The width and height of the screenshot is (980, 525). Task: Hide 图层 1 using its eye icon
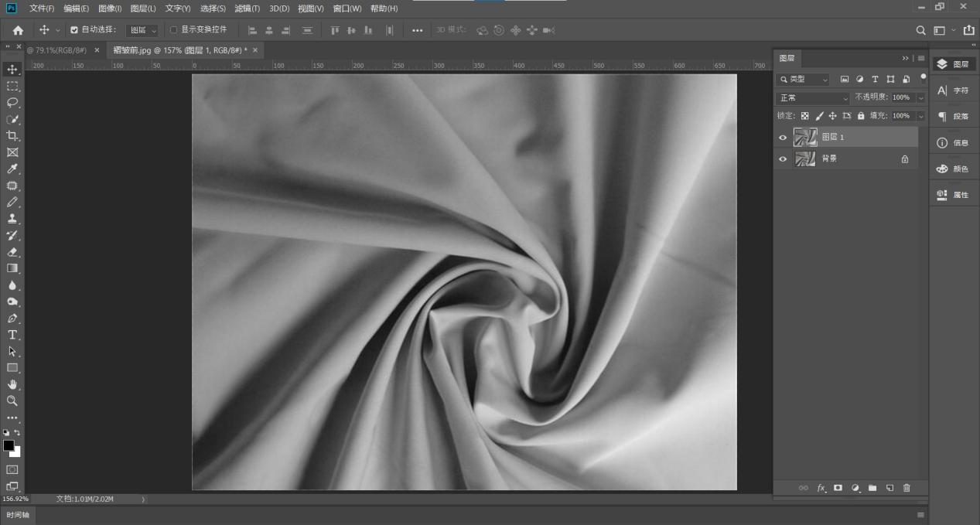(783, 138)
